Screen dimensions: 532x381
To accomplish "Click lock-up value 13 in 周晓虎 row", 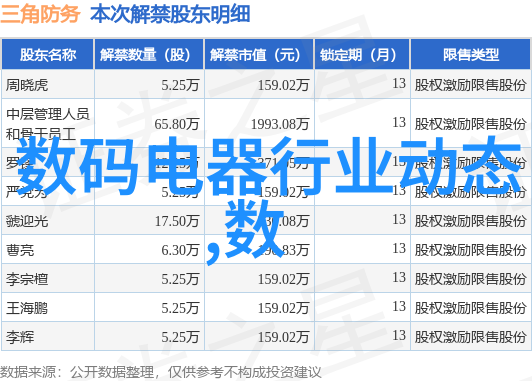I will pyautogui.click(x=399, y=83).
